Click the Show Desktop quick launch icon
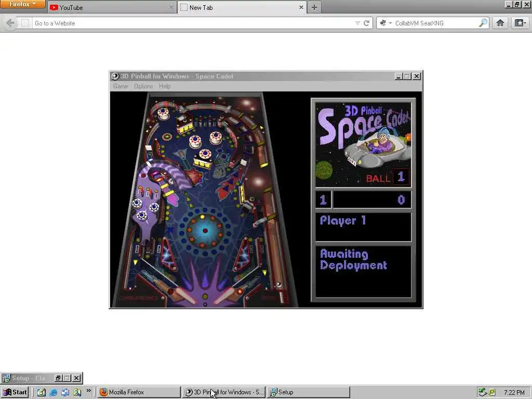Screen dimensions: 532x399 pos(42,393)
